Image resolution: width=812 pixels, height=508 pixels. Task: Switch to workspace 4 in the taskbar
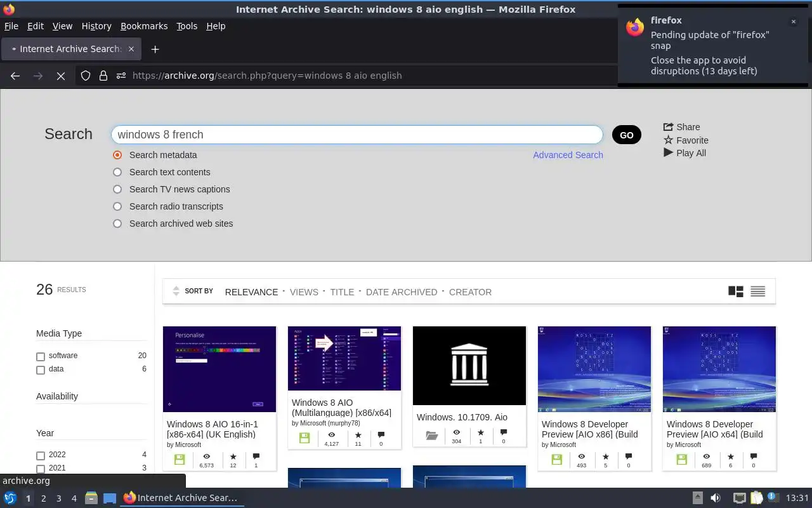pyautogui.click(x=74, y=498)
